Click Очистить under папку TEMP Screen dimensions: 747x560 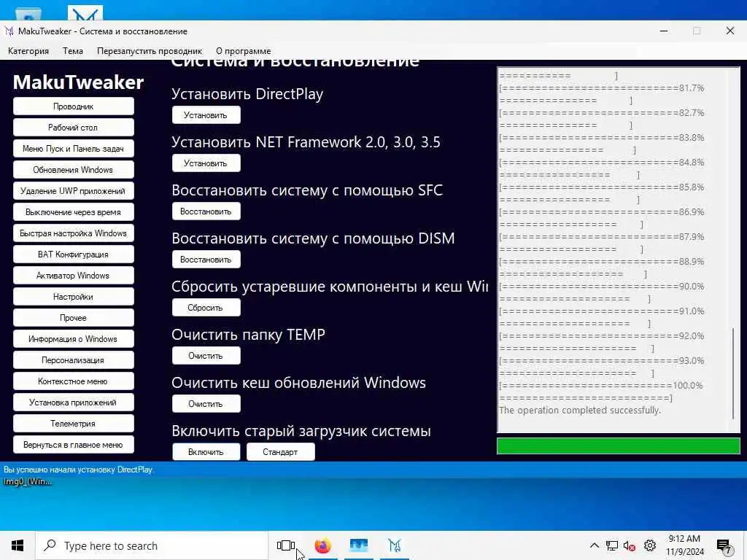[x=206, y=356]
